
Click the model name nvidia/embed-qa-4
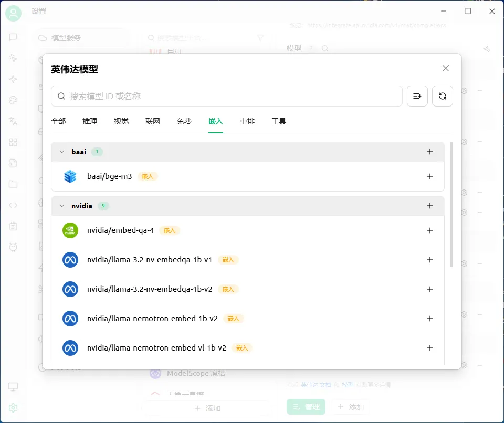[x=121, y=230]
